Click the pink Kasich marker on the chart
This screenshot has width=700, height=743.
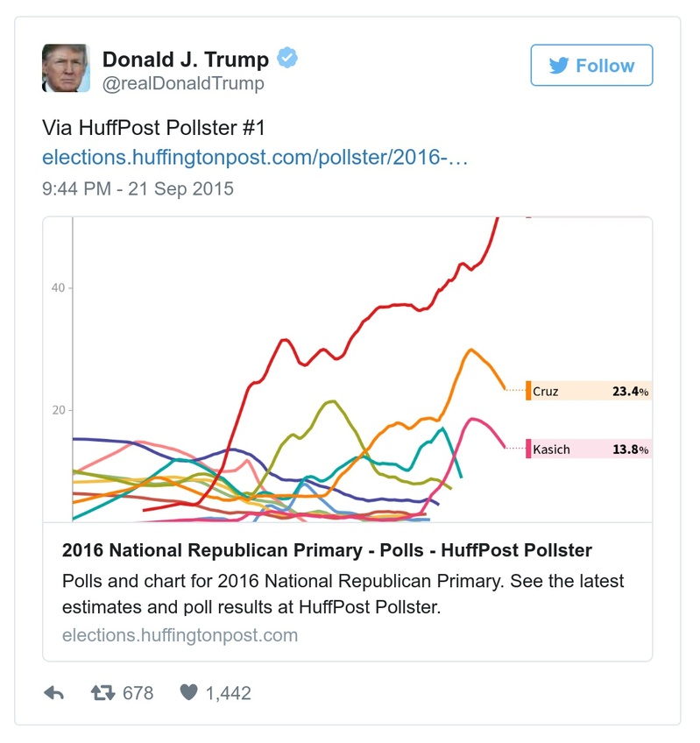click(x=529, y=448)
